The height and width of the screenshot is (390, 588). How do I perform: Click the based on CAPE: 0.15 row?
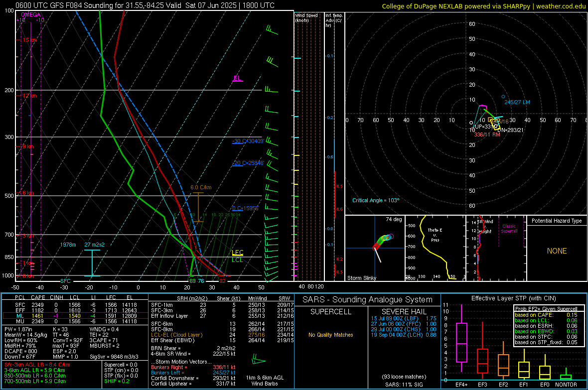pos(546,315)
